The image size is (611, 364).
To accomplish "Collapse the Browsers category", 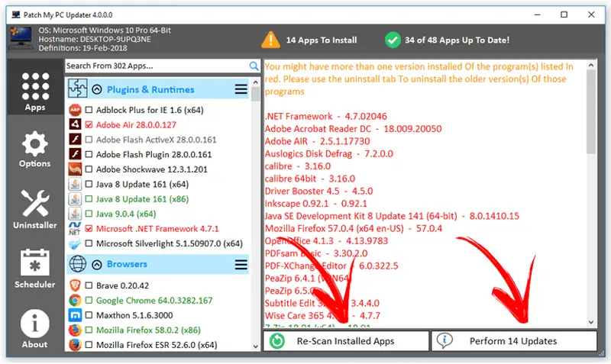I will (97, 265).
